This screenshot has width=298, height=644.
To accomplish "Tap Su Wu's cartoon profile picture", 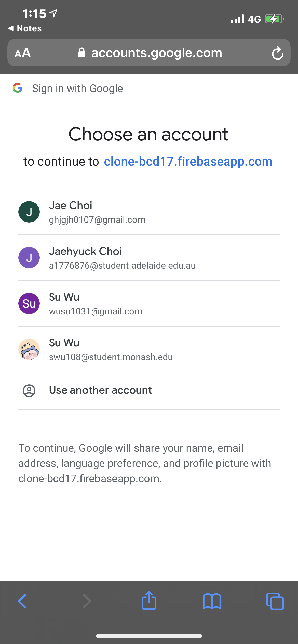I will tap(29, 349).
